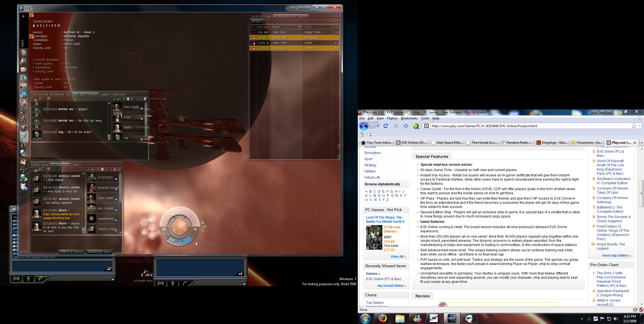Screen dimensions: 644x324
Task: Click the Character Sheet button
Action: [100, 252]
